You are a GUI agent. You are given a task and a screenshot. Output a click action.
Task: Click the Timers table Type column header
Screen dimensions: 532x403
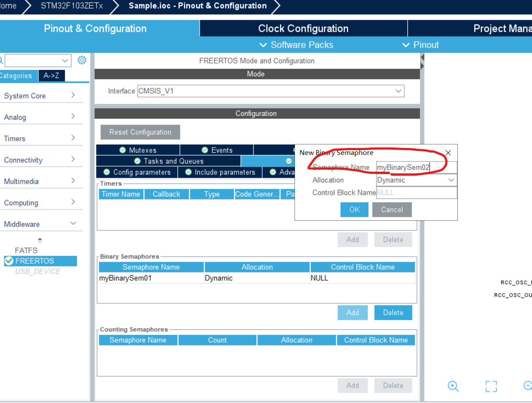212,194
